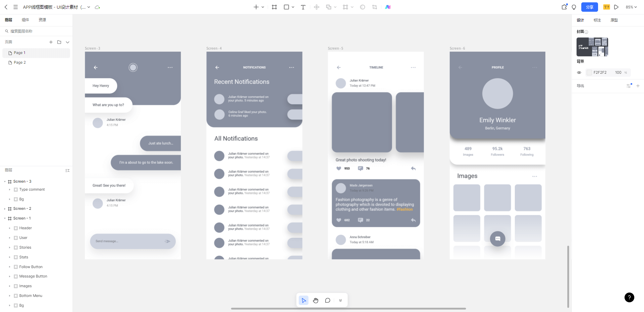Click the blue 分享 share button
644x312 pixels.
[x=589, y=7]
